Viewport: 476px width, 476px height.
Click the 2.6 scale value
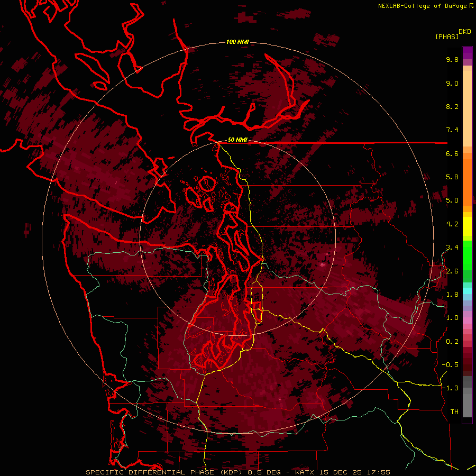point(452,271)
